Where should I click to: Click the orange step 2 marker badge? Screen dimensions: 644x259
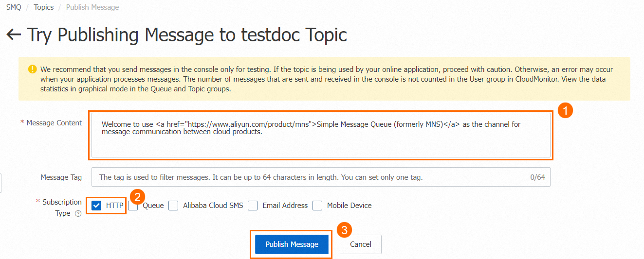(x=138, y=197)
